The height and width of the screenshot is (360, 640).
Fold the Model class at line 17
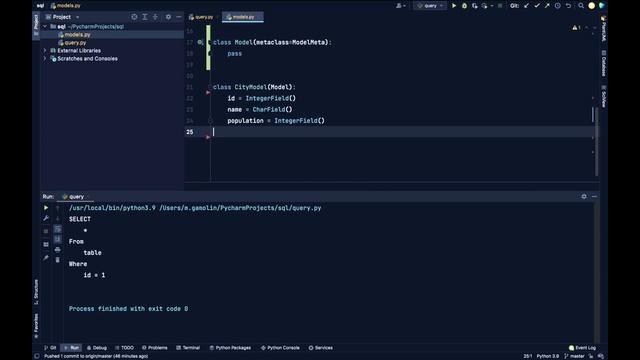(x=210, y=42)
